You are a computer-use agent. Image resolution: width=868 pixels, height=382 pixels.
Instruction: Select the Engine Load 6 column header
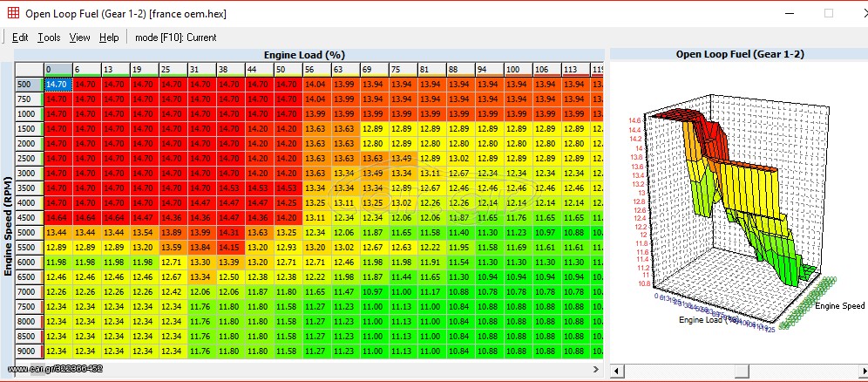coord(87,69)
